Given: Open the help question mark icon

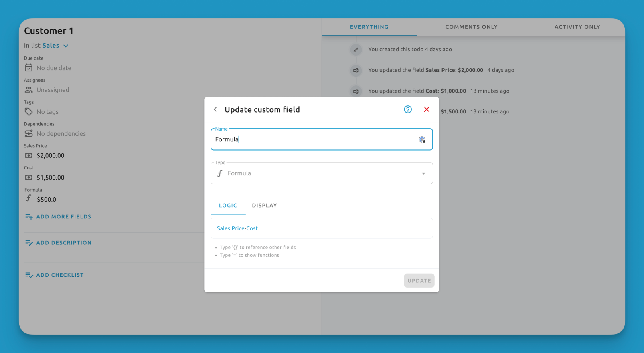Looking at the screenshot, I should (408, 109).
